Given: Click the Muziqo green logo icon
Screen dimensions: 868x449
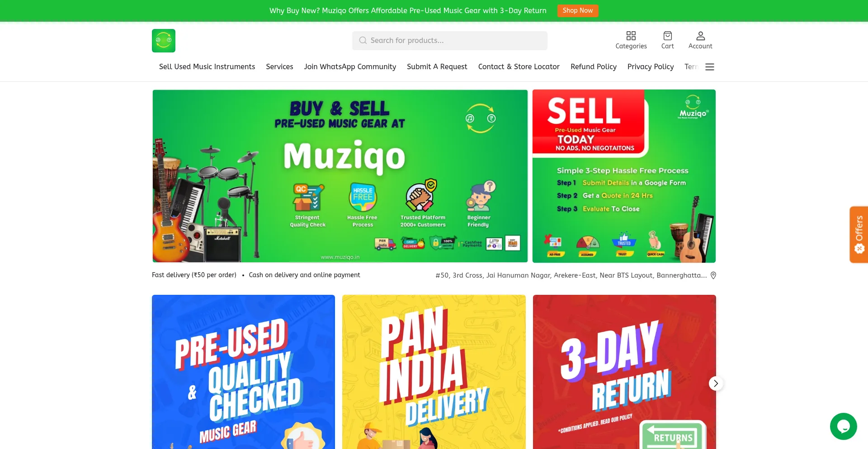Looking at the screenshot, I should 164,41.
